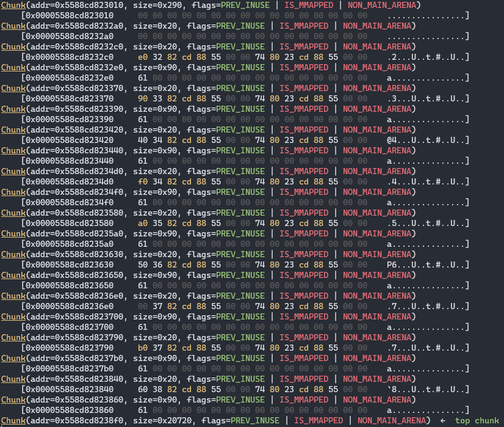The height and width of the screenshot is (427, 504).
Task: Click hex dump address [0x00005588cd8232c0
Action: pyautogui.click(x=67, y=57)
